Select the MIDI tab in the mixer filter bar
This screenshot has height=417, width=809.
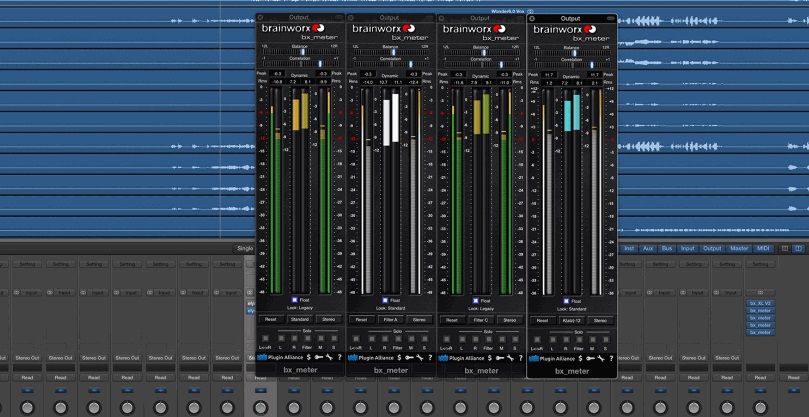(x=763, y=248)
